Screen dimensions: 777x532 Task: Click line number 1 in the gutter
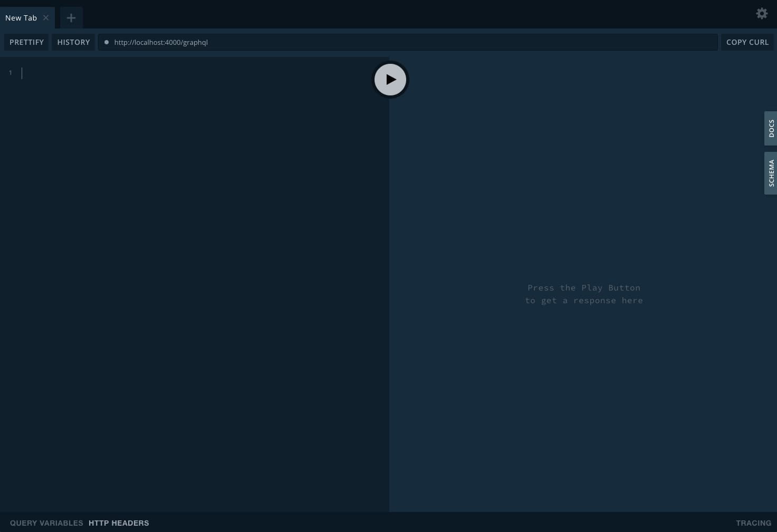(10, 73)
